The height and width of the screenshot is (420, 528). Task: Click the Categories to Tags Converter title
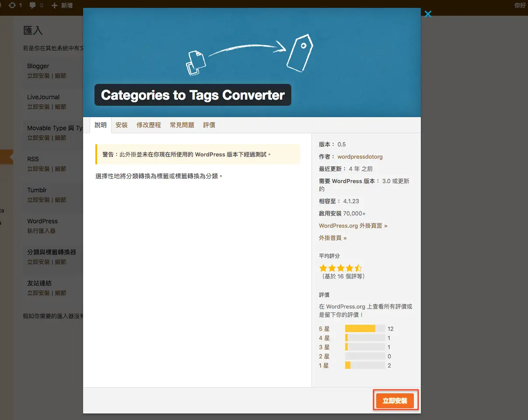193,95
